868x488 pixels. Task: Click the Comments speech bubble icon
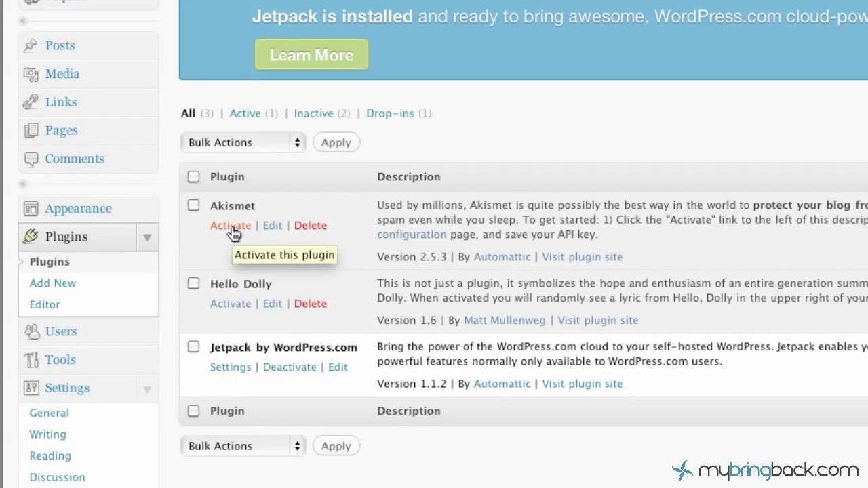pyautogui.click(x=31, y=159)
